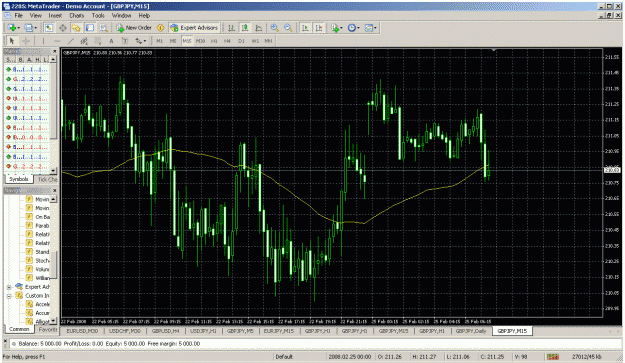Click the Navigator scrollbar up arrow
625x363 pixels.
(x=53, y=198)
